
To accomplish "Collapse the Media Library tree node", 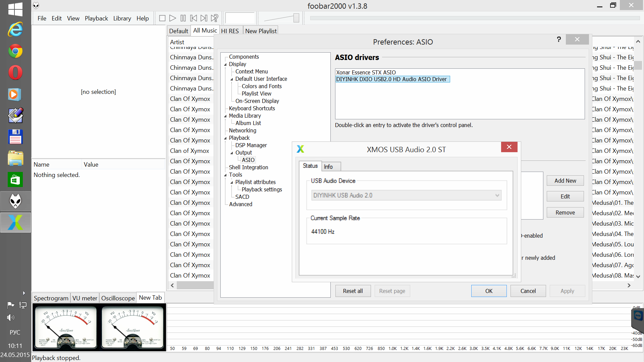I will [x=226, y=116].
